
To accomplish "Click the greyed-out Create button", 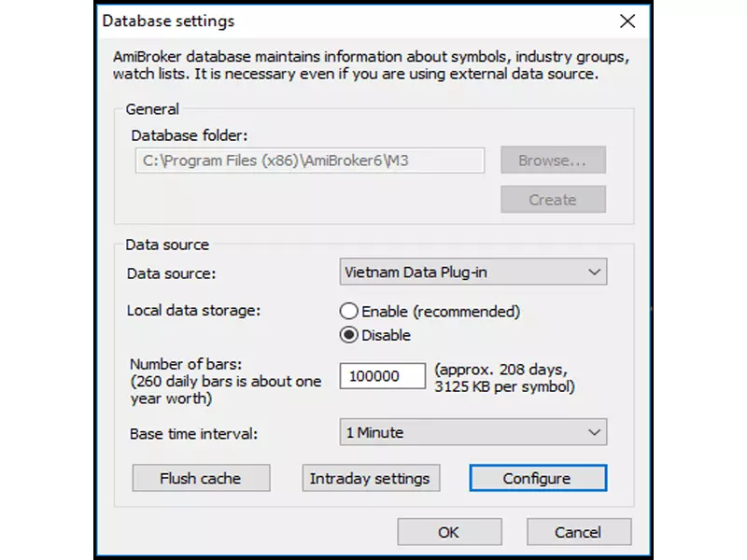I will (553, 200).
